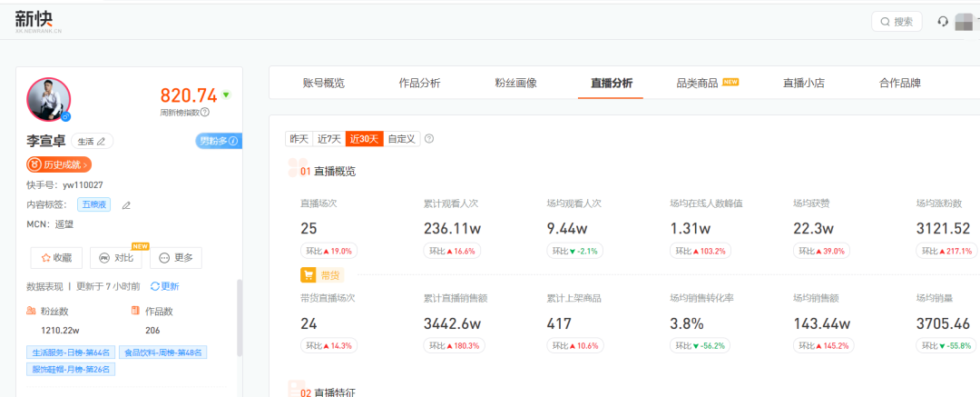This screenshot has height=397, width=980.
Task: Click the 02 直播特征 section heading
Action: pyautogui.click(x=328, y=392)
